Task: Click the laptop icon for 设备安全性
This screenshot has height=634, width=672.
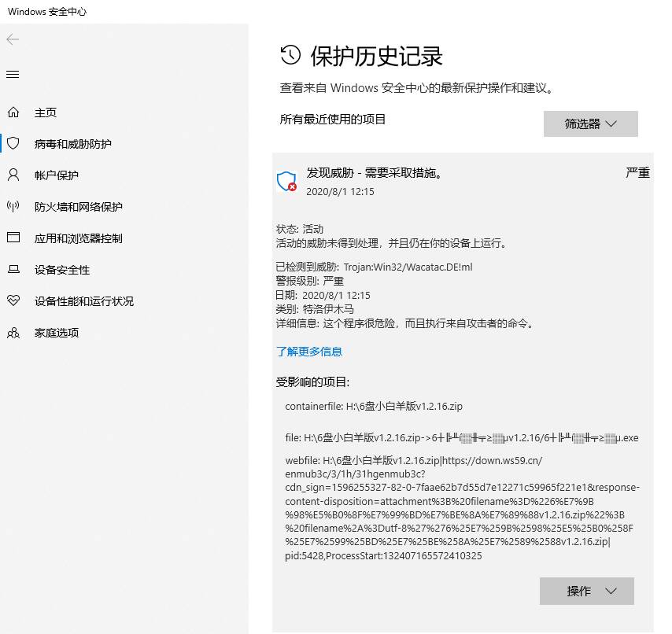Action: click(x=13, y=270)
